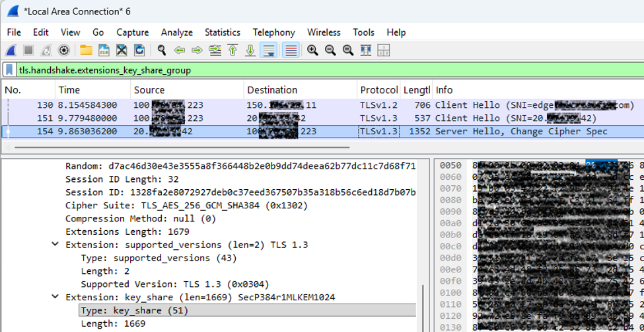
Task: Stop the running capture
Action: [x=28, y=50]
